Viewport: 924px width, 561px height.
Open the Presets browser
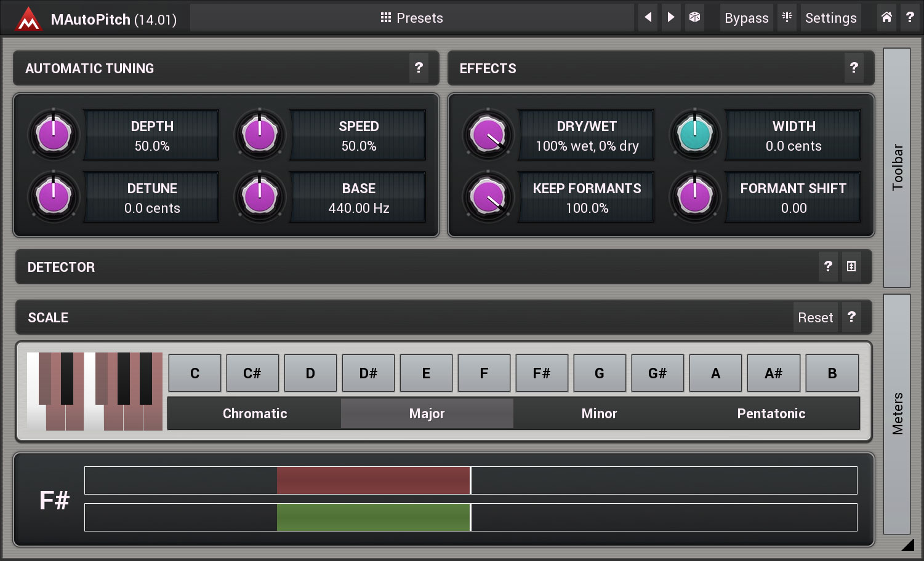click(x=412, y=18)
